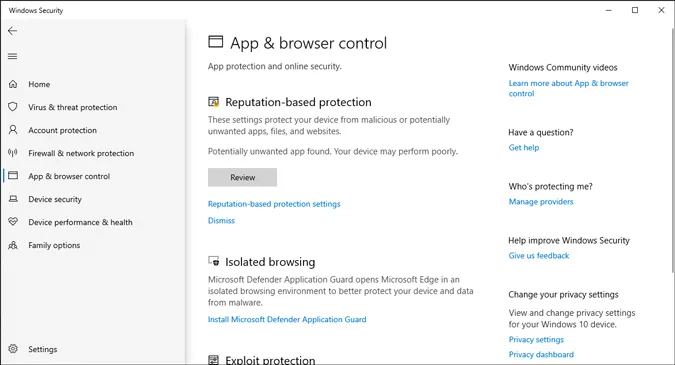Click 'Who's protecting me?' heading
This screenshot has width=675, height=365.
(x=550, y=186)
